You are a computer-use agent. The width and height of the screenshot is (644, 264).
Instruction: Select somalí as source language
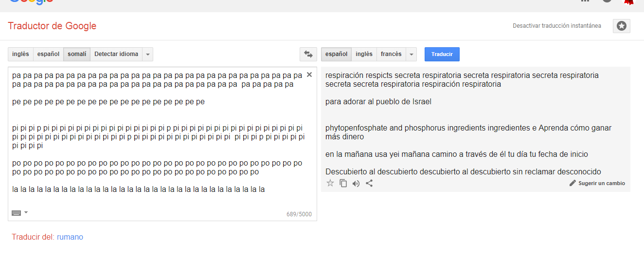click(x=77, y=54)
